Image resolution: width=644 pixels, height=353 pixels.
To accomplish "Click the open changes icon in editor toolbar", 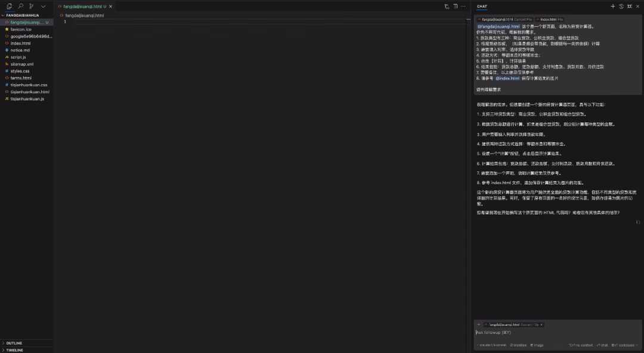I will [447, 6].
